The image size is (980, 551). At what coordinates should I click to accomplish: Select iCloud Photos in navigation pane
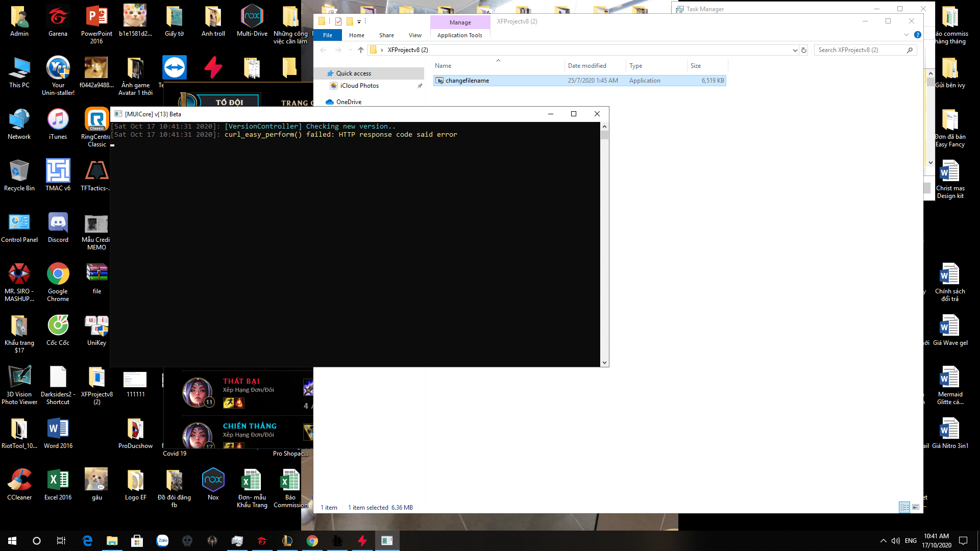(359, 86)
